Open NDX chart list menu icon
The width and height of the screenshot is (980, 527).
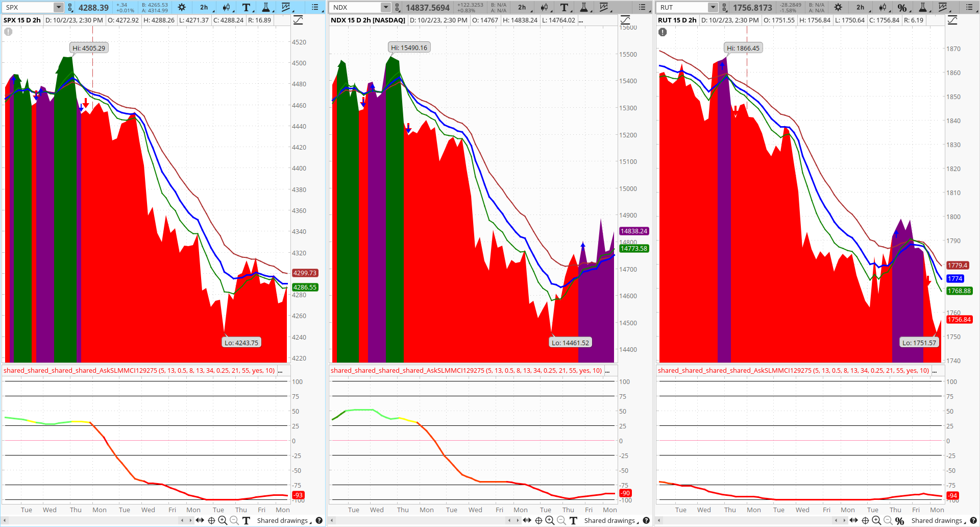pos(643,7)
